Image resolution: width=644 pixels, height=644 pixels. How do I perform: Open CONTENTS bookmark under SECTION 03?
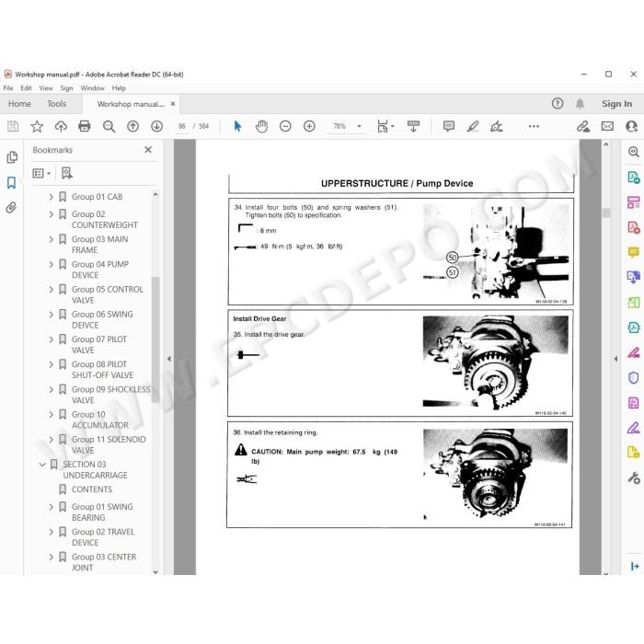point(92,489)
